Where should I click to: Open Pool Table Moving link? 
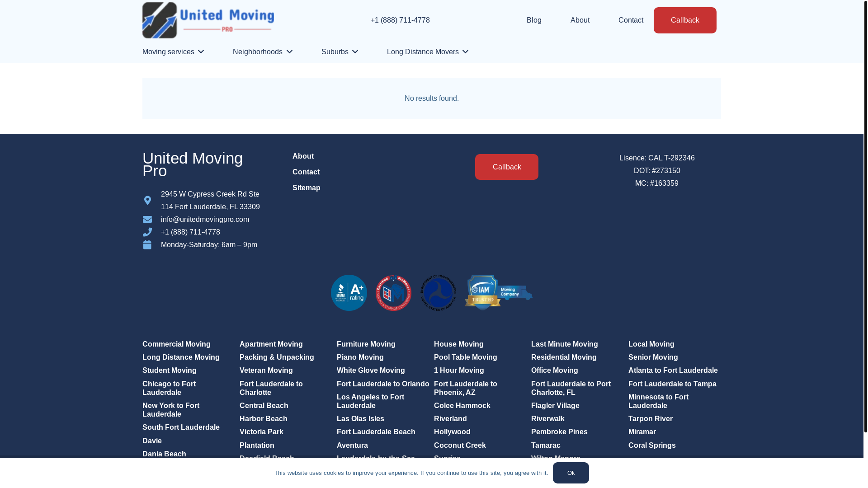click(466, 357)
